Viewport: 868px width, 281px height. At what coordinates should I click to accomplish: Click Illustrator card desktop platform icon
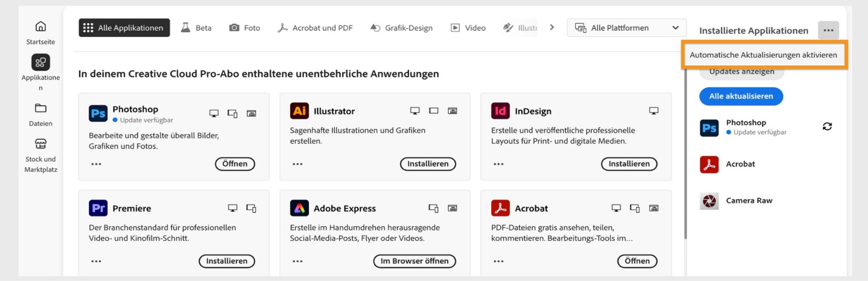point(415,111)
